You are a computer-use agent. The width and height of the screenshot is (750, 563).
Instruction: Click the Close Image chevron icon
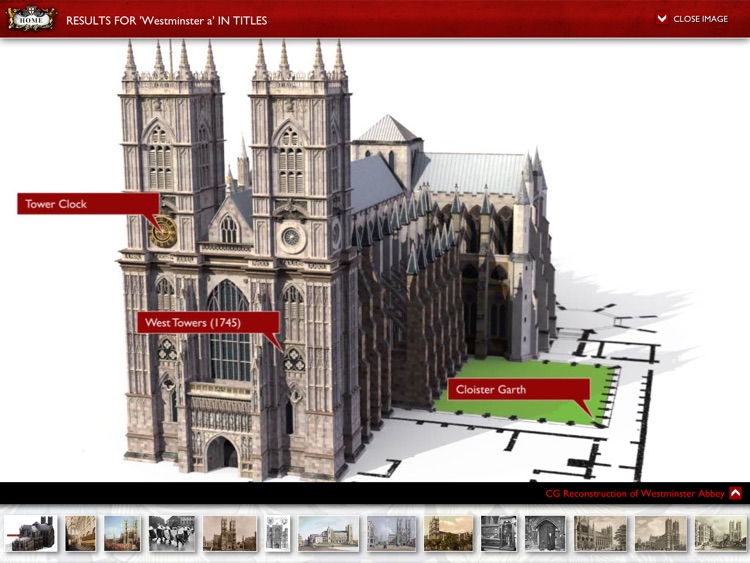[x=662, y=19]
